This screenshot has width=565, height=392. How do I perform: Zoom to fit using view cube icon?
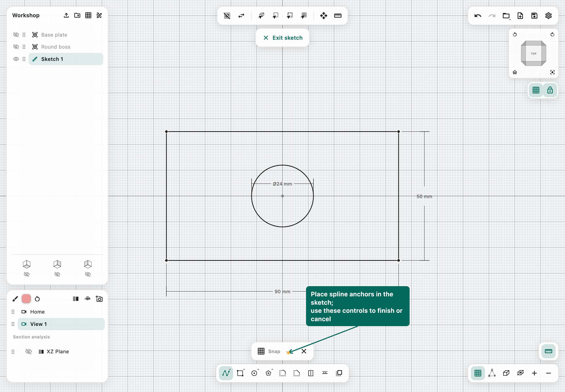tap(552, 72)
